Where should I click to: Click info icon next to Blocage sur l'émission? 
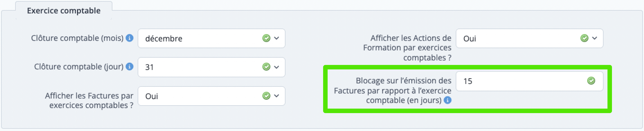click(x=448, y=100)
